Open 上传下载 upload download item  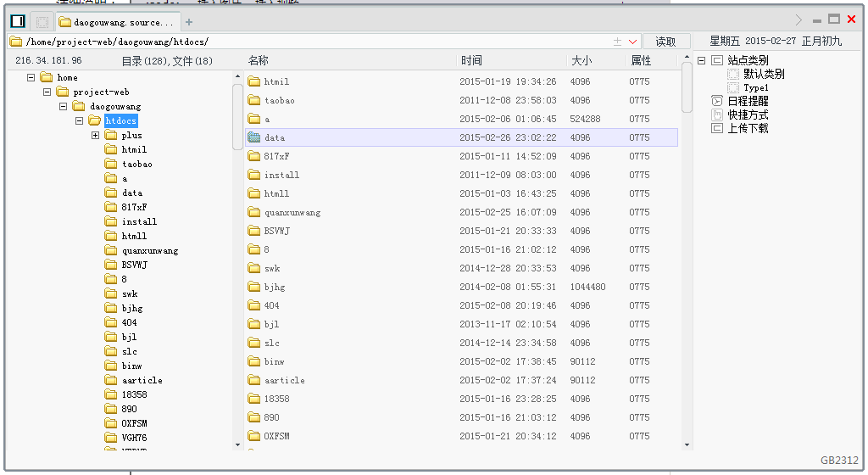748,128
